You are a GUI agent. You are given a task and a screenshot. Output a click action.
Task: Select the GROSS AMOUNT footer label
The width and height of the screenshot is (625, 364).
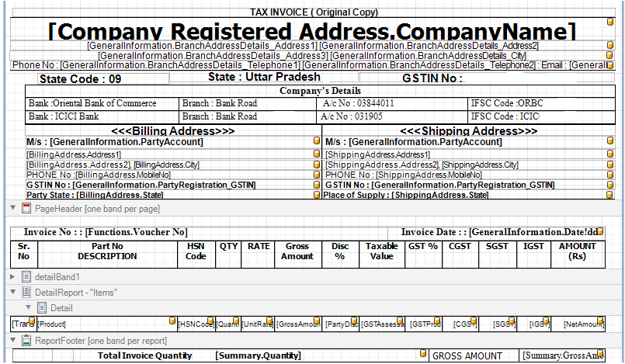point(474,355)
